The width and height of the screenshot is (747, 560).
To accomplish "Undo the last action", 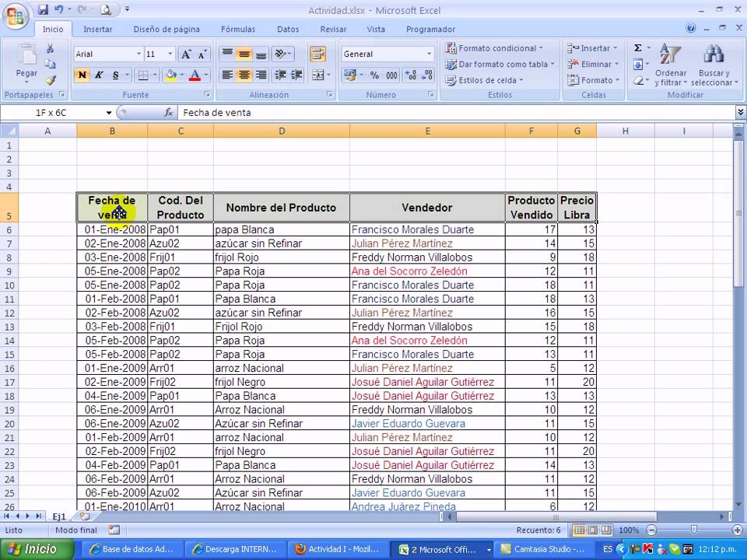I will pyautogui.click(x=58, y=9).
